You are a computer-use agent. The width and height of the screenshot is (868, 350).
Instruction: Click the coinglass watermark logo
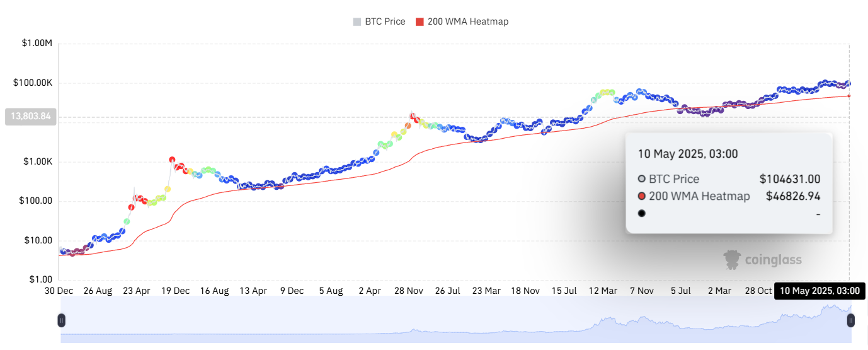(763, 259)
